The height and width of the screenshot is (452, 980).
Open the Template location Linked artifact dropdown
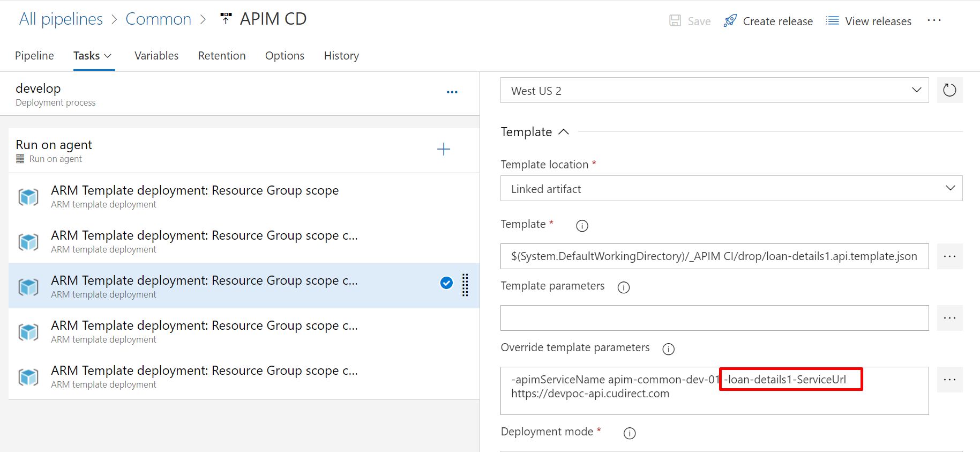coord(731,188)
